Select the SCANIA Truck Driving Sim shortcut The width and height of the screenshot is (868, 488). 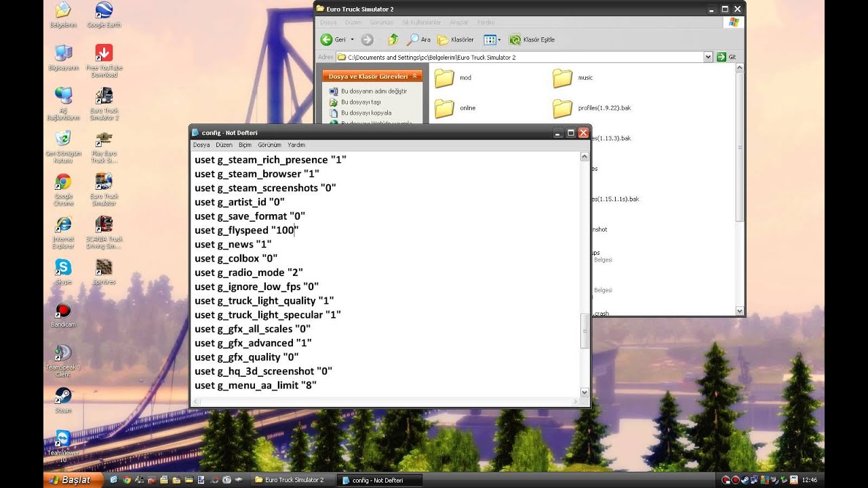tap(104, 232)
